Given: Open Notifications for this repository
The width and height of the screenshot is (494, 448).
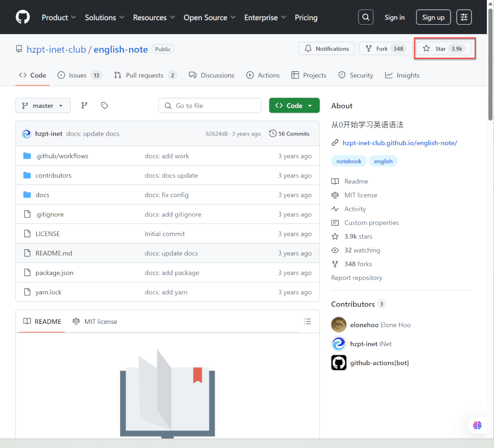Looking at the screenshot, I should (x=327, y=48).
